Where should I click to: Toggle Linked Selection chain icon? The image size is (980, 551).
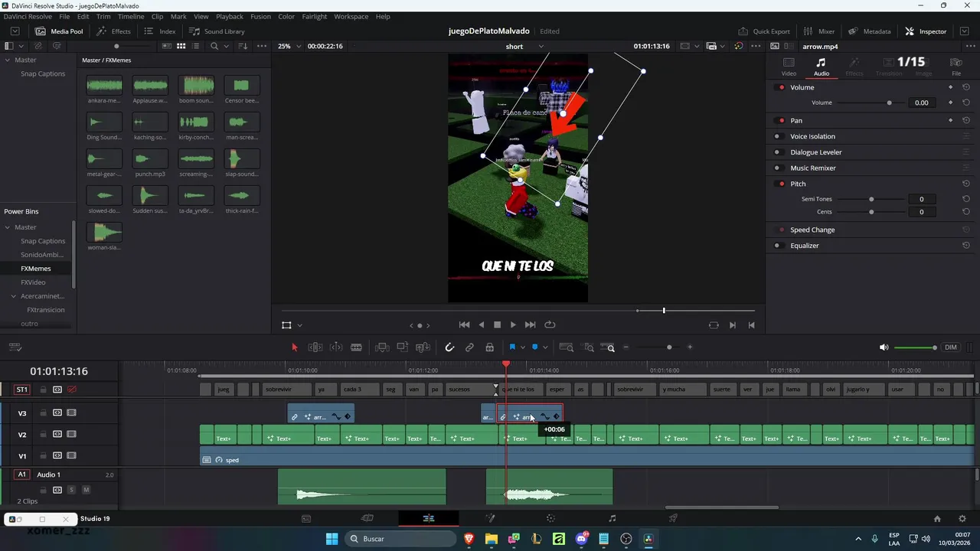coord(469,347)
